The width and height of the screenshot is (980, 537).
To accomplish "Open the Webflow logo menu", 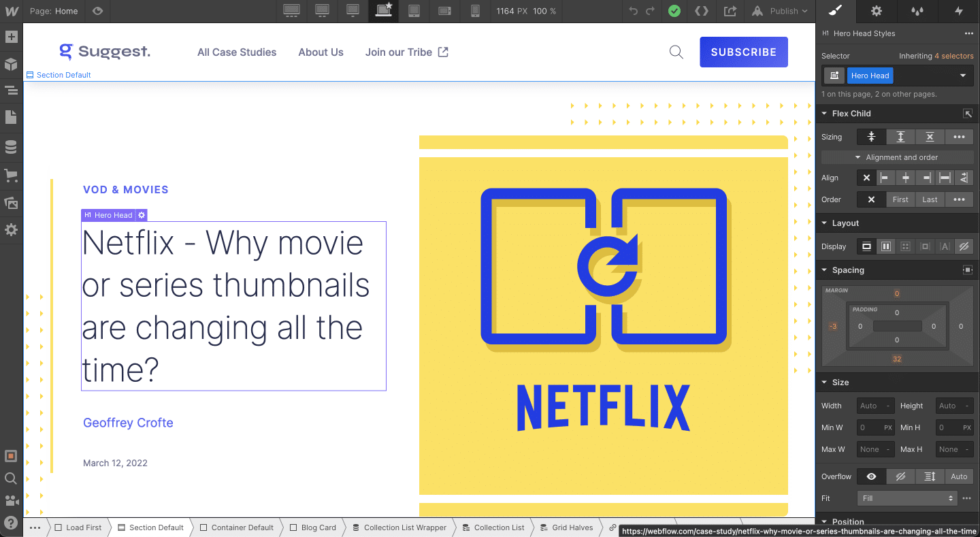I will pyautogui.click(x=11, y=11).
